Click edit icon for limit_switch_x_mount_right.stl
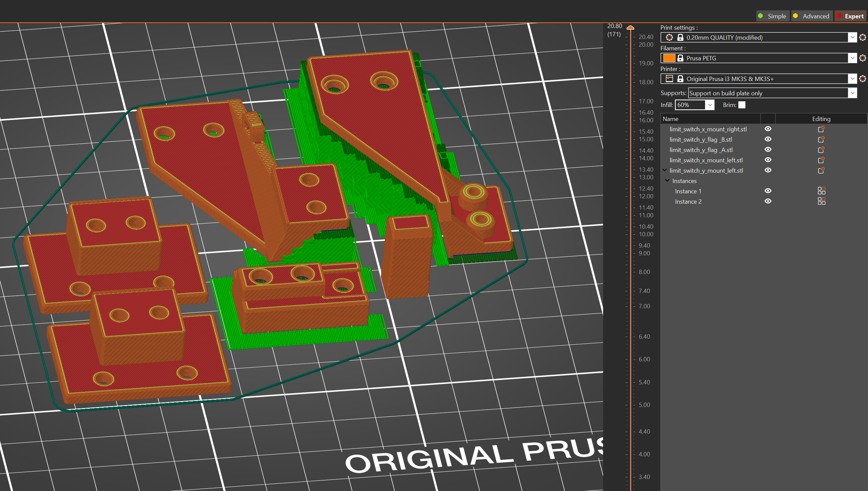The width and height of the screenshot is (868, 491). point(821,129)
